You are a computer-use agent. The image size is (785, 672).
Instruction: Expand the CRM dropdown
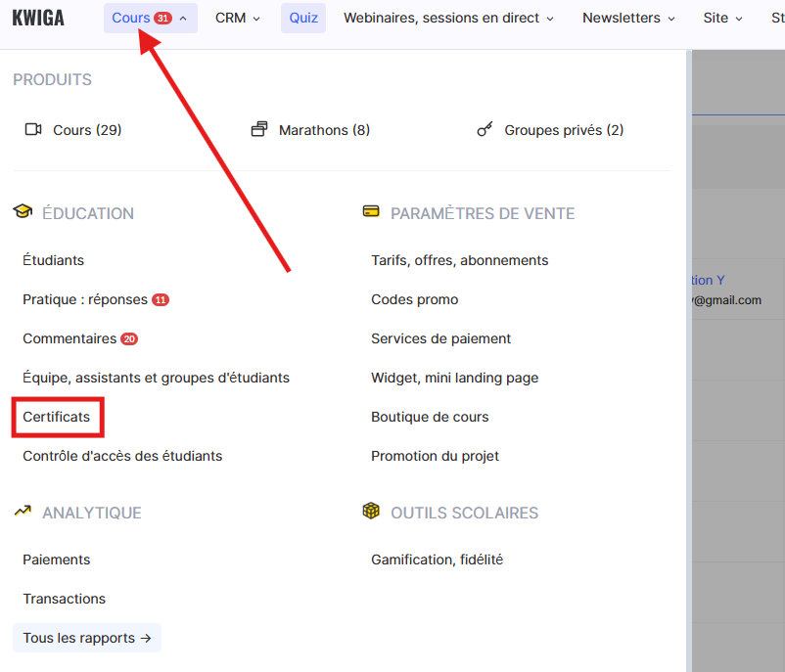pyautogui.click(x=238, y=18)
